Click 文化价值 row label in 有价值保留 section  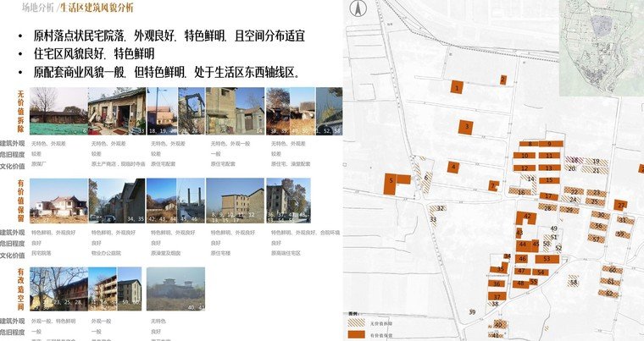tap(13, 256)
